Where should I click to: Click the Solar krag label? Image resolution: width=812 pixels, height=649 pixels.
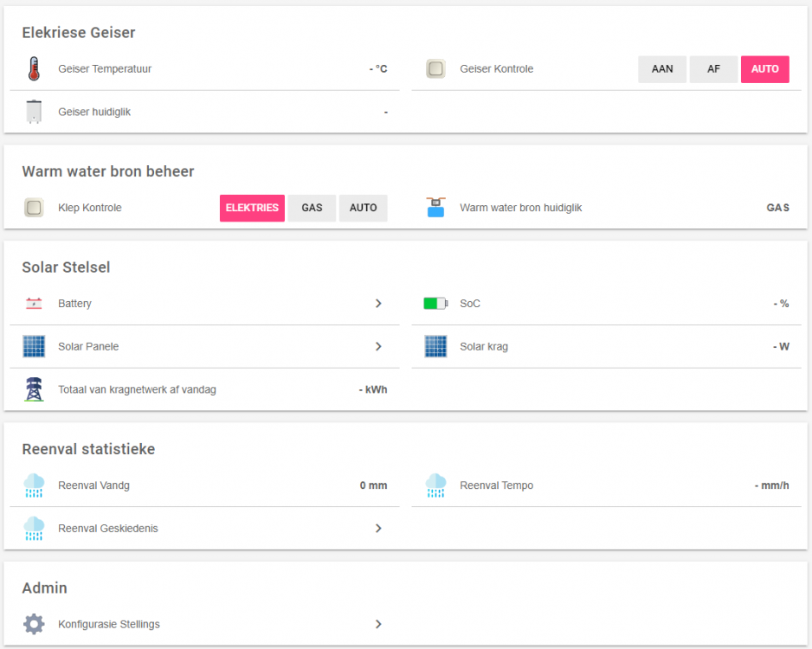point(484,346)
